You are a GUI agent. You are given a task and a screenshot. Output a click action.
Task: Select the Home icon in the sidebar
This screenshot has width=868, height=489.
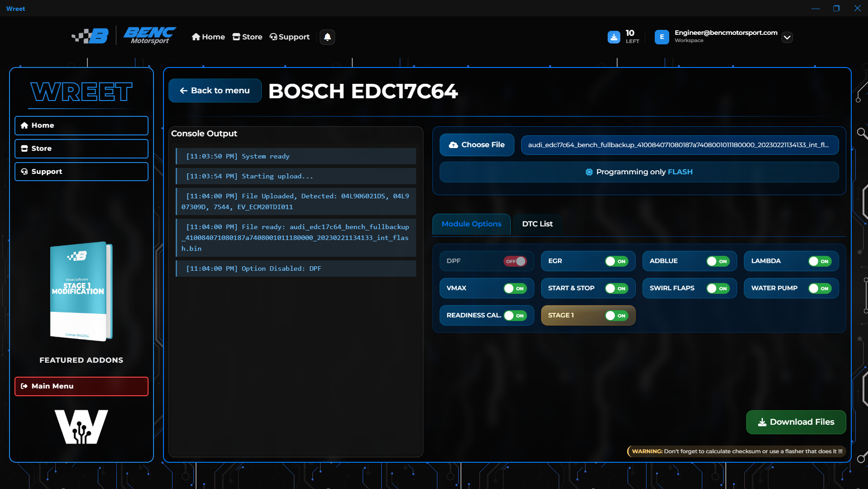tap(25, 125)
